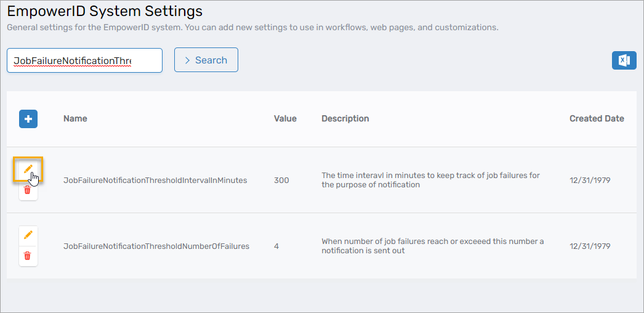Click the Description column header
This screenshot has width=644, height=313.
tap(345, 118)
